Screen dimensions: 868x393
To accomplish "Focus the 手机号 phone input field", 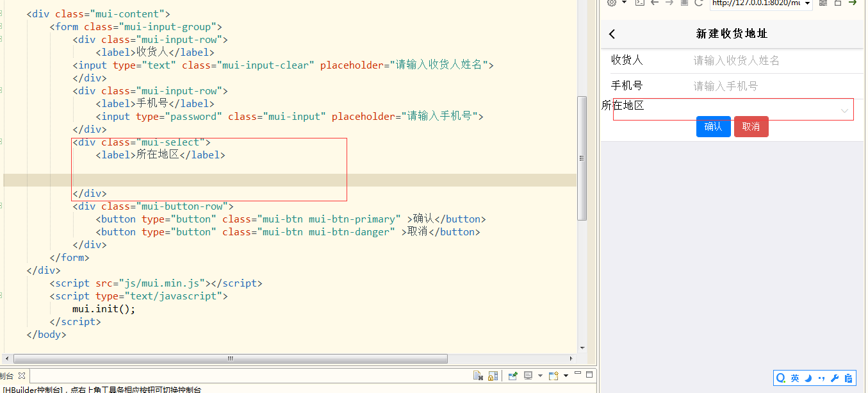I will pos(774,86).
